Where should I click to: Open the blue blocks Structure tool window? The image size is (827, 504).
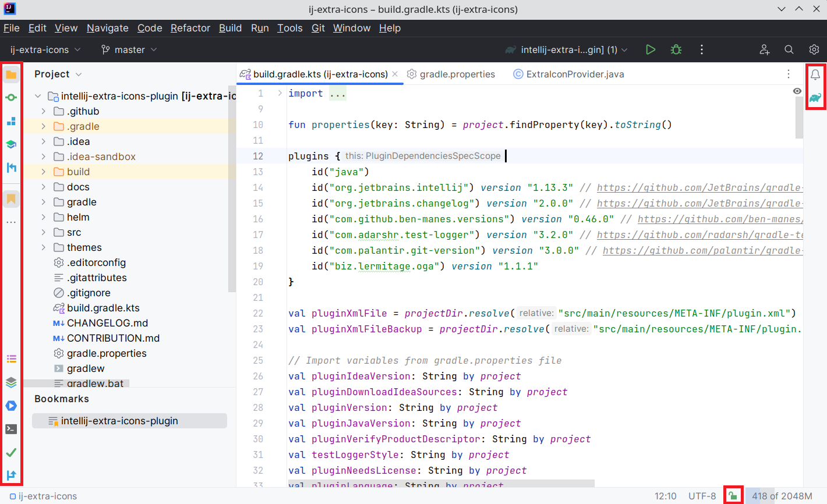[11, 121]
